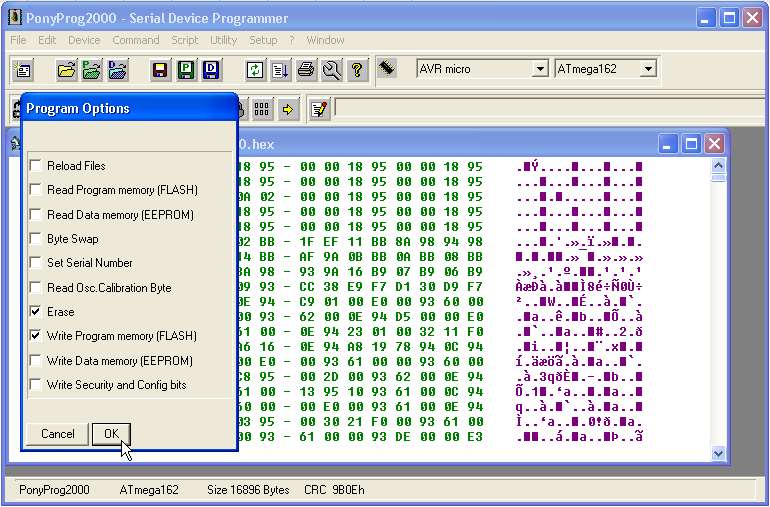Click the question mark Help icon

point(357,70)
